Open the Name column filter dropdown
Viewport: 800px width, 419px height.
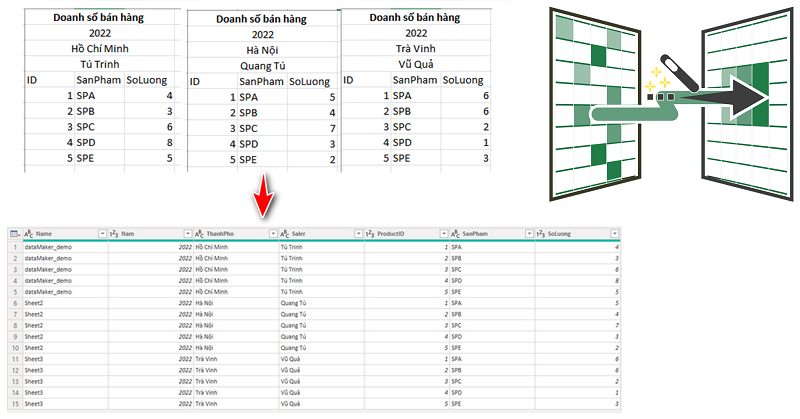tap(102, 233)
